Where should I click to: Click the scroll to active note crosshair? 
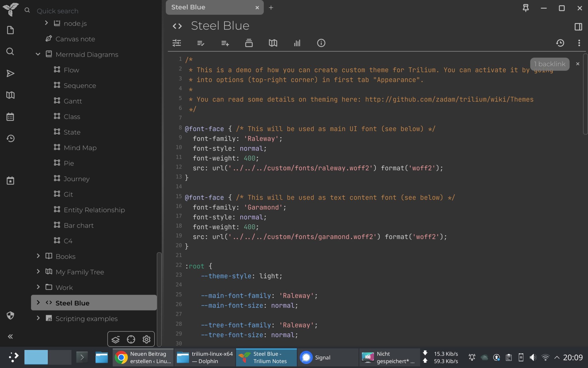[131, 340]
